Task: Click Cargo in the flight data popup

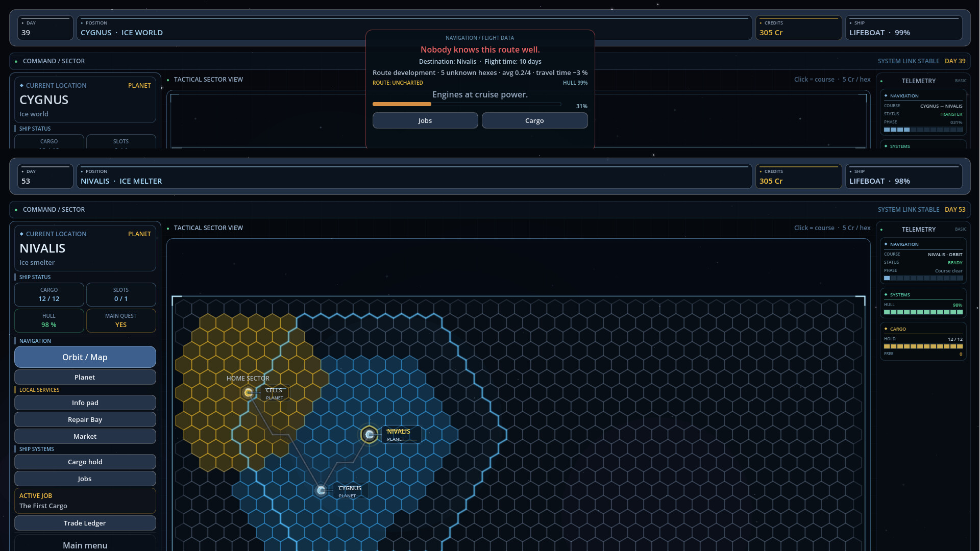Action: coord(534,120)
